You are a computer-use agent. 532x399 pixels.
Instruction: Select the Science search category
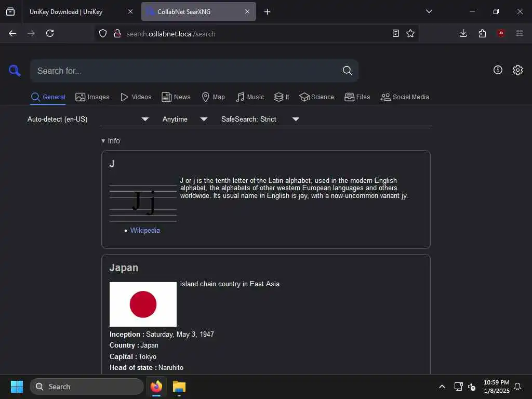click(x=316, y=97)
